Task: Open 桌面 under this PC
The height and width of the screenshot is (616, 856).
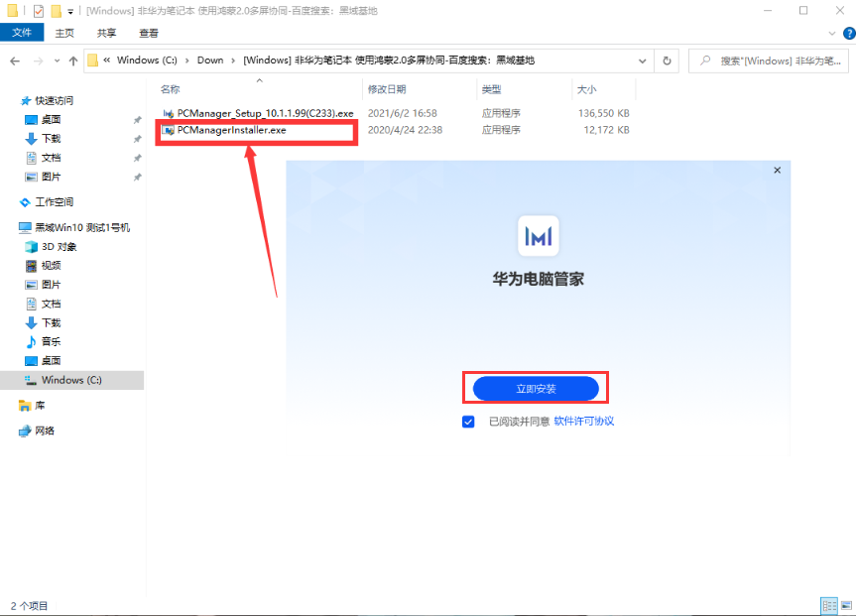Action: click(x=51, y=361)
